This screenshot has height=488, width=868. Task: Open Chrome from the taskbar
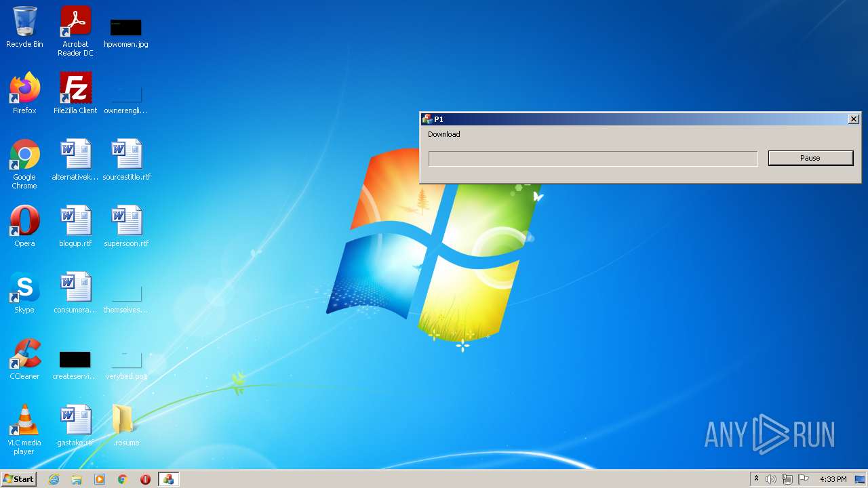point(123,479)
